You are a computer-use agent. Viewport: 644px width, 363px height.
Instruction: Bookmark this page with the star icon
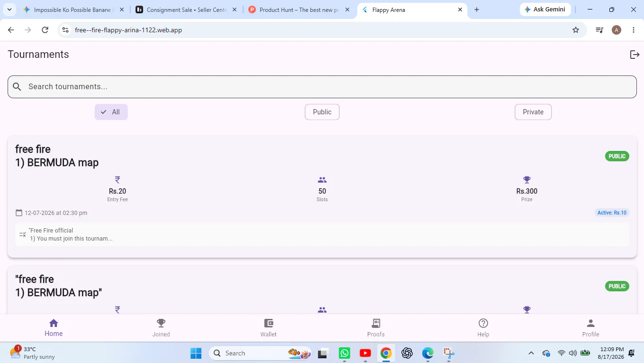[576, 30]
